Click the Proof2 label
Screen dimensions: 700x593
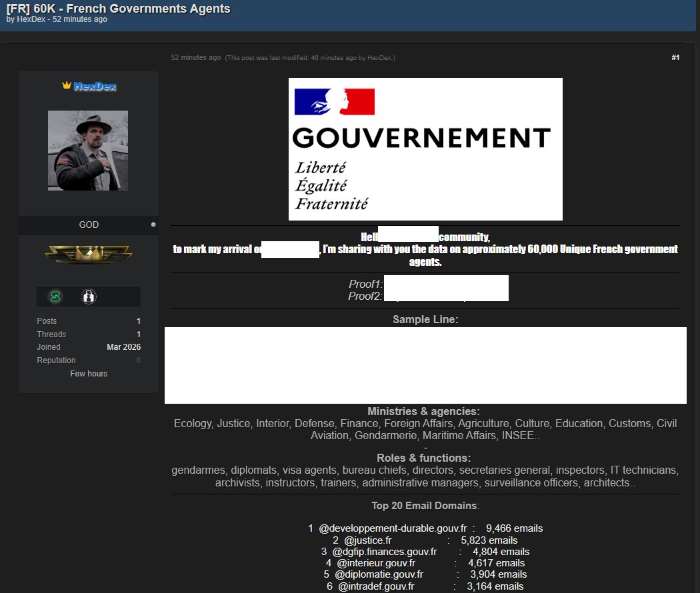pos(365,296)
